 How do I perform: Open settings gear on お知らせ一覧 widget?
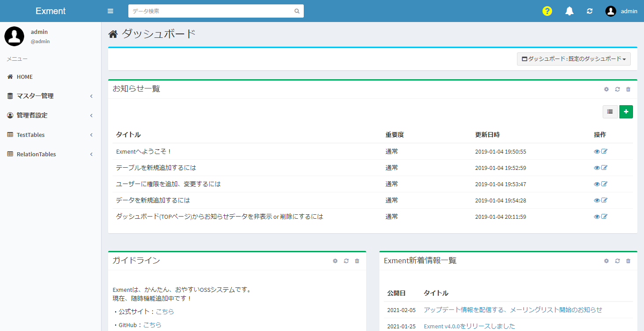click(606, 89)
